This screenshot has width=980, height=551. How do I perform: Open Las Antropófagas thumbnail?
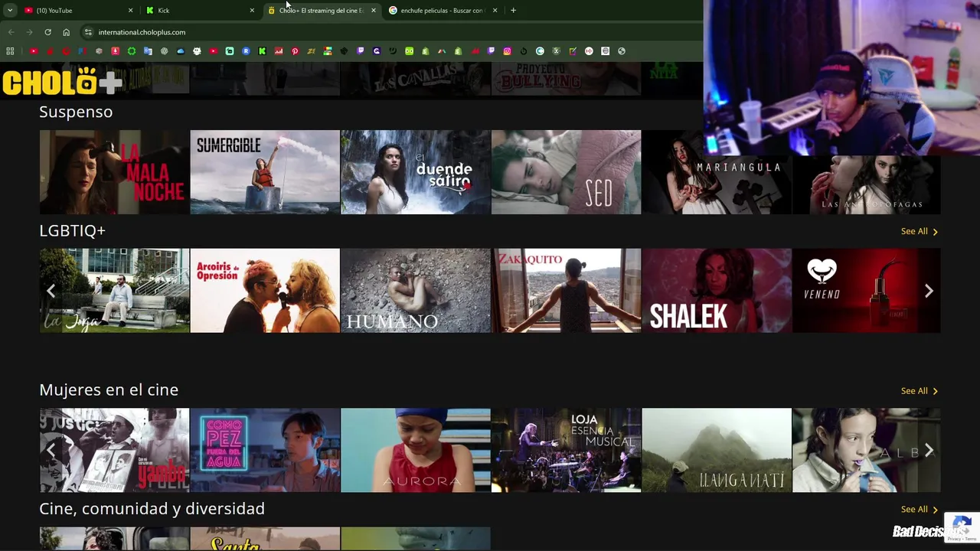867,184
